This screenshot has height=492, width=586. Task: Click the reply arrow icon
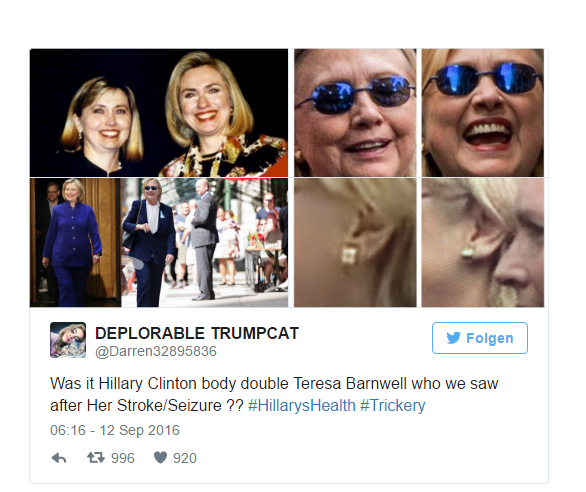(x=59, y=458)
